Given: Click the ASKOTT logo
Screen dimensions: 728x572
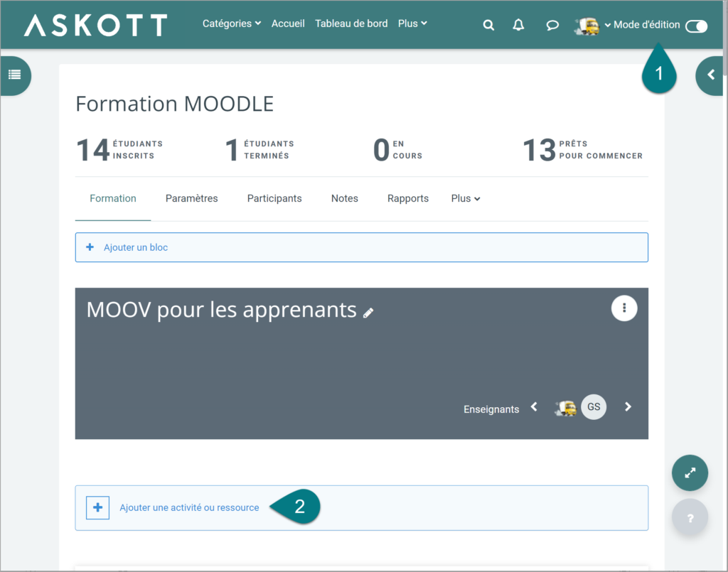Looking at the screenshot, I should pos(96,25).
